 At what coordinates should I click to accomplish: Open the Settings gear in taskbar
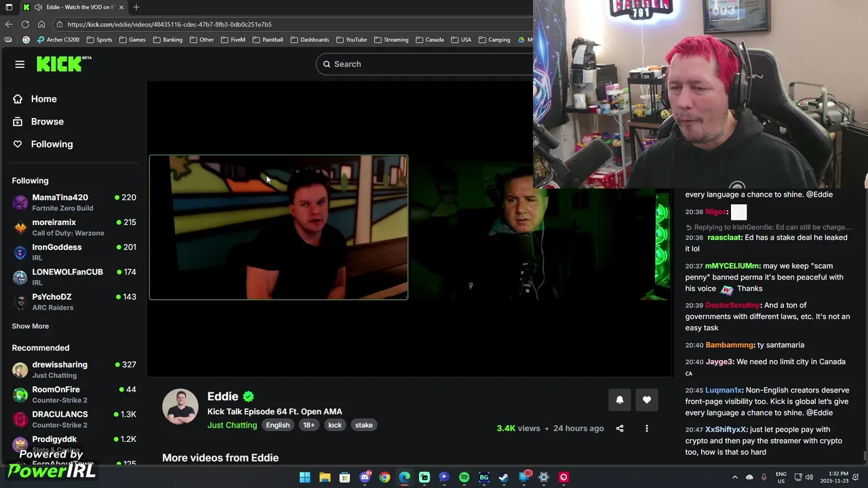pos(543,477)
